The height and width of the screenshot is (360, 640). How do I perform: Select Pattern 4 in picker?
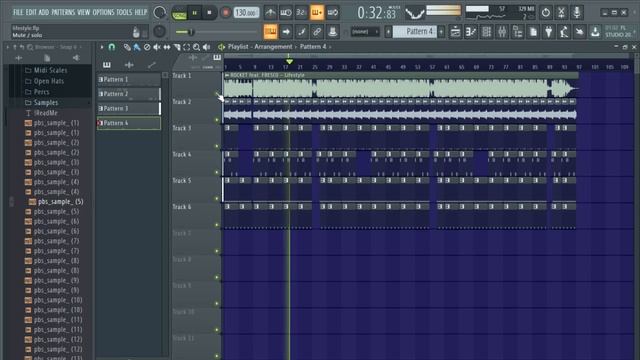pos(129,123)
